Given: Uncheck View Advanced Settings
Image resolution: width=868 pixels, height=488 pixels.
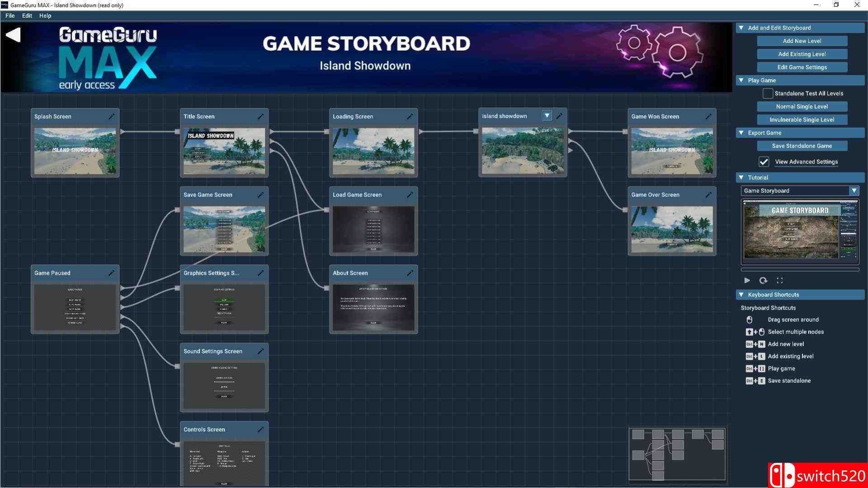Looking at the screenshot, I should click(764, 162).
